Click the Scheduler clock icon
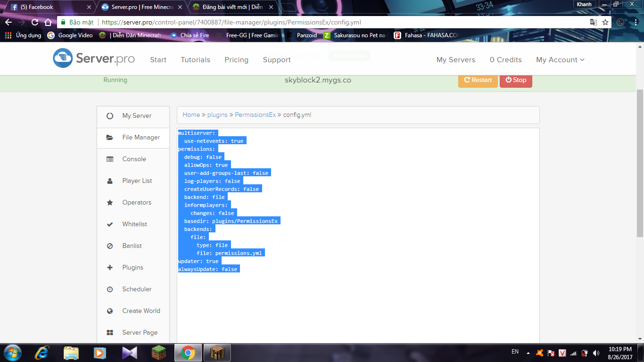Image resolution: width=644 pixels, height=362 pixels. coord(110,289)
